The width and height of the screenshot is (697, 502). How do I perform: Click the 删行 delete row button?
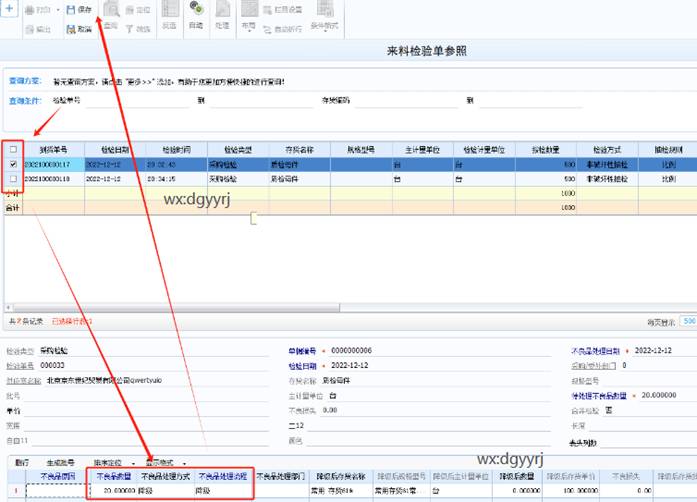(x=22, y=463)
